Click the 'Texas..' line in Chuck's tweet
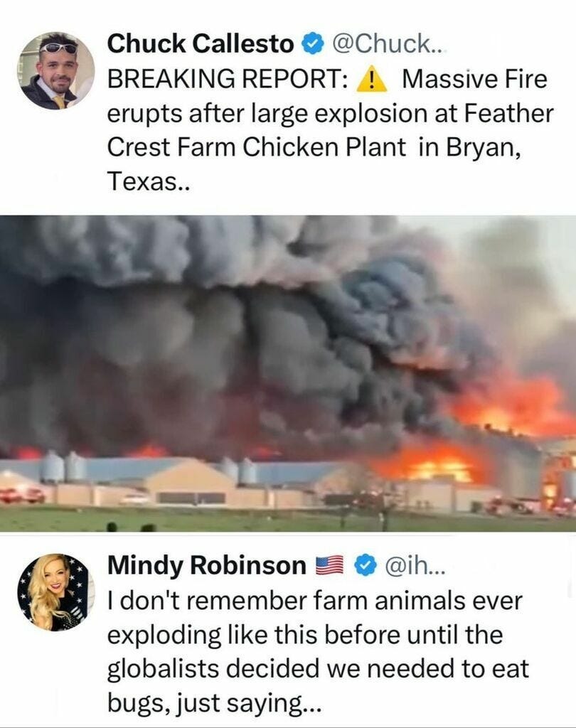The height and width of the screenshot is (728, 576). [149, 181]
